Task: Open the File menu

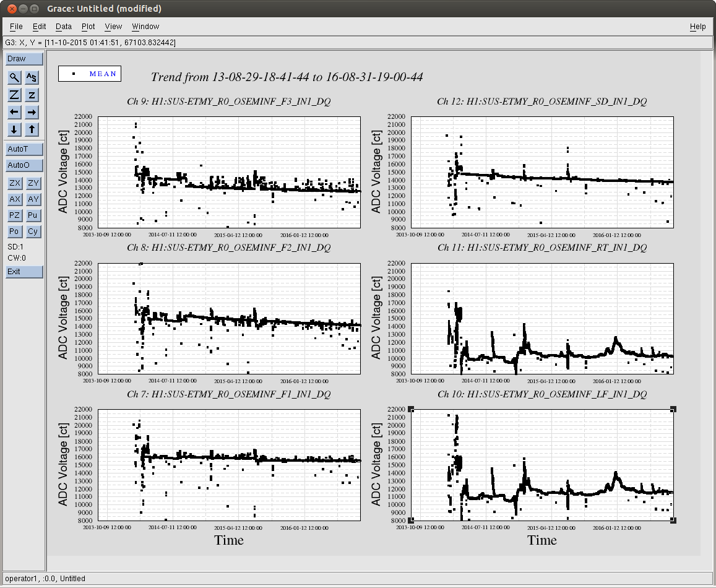Action: tap(16, 27)
